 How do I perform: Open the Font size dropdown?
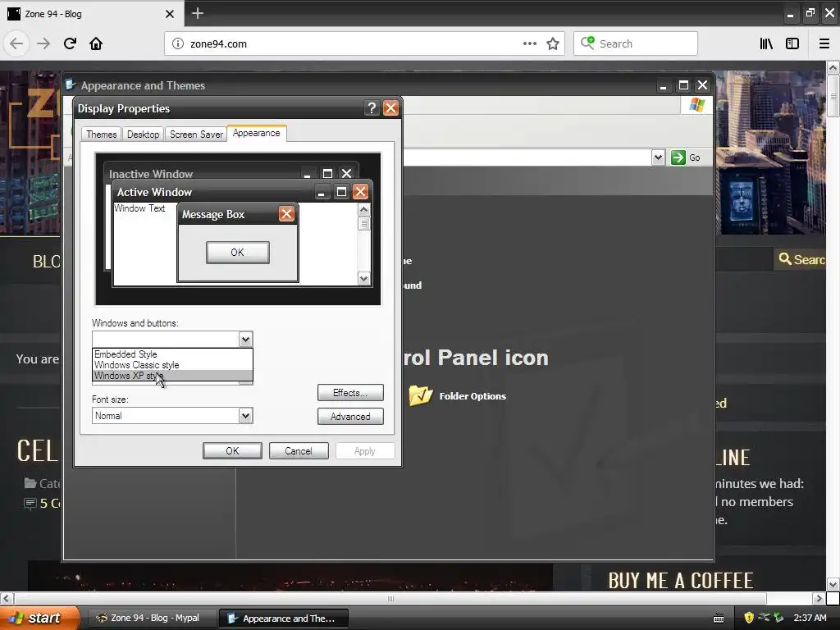pyautogui.click(x=245, y=416)
